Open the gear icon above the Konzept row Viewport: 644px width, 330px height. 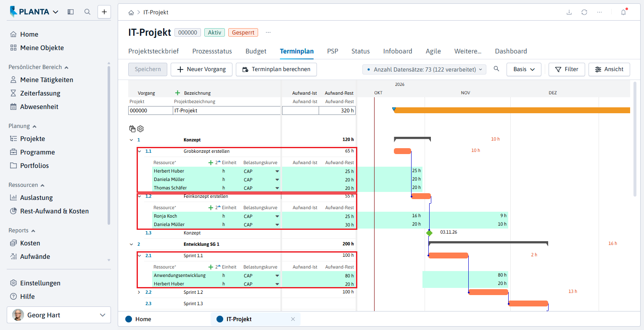[x=140, y=129]
